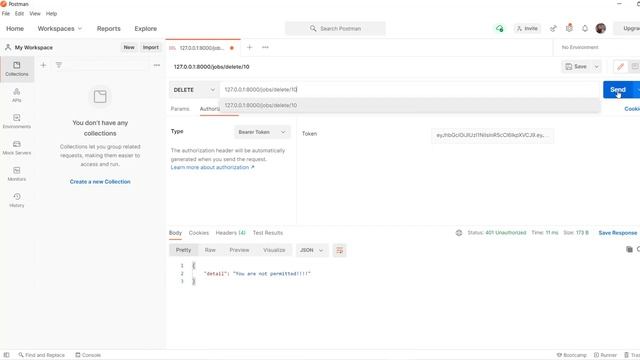
Task: Open the notifications bell
Action: 585,28
